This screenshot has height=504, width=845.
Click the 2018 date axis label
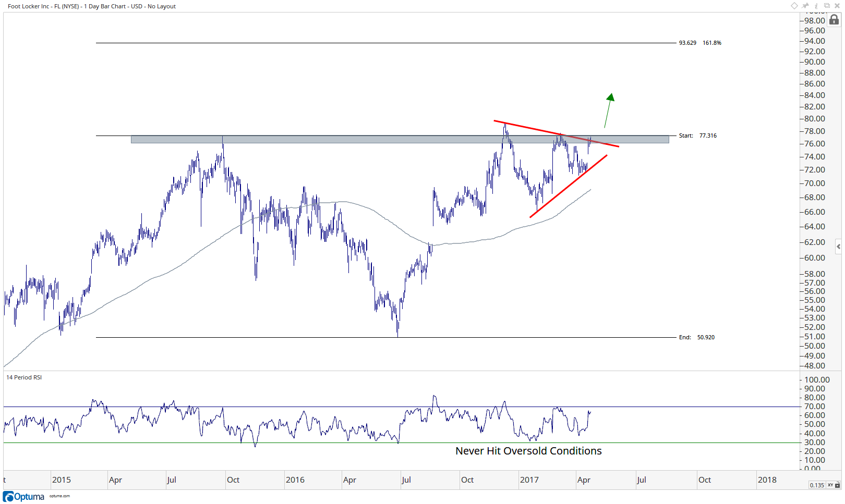coord(767,480)
